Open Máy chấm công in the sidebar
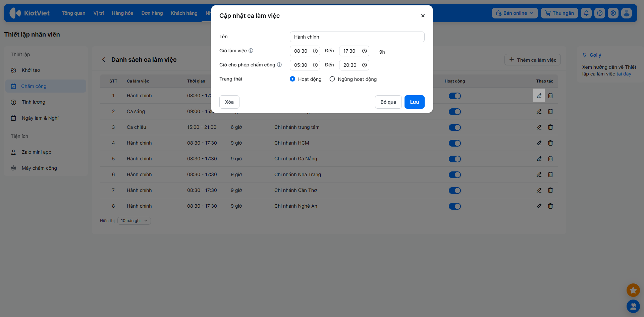644x317 pixels. pyautogui.click(x=46, y=168)
